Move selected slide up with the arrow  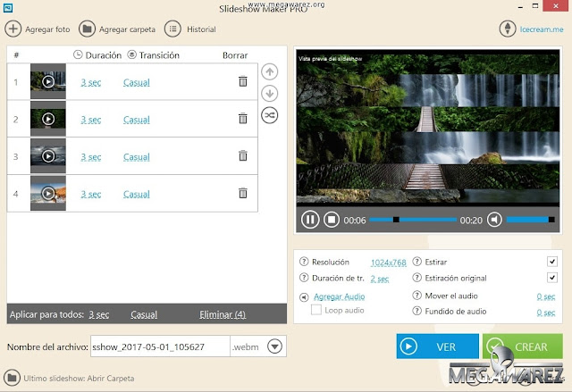click(270, 71)
